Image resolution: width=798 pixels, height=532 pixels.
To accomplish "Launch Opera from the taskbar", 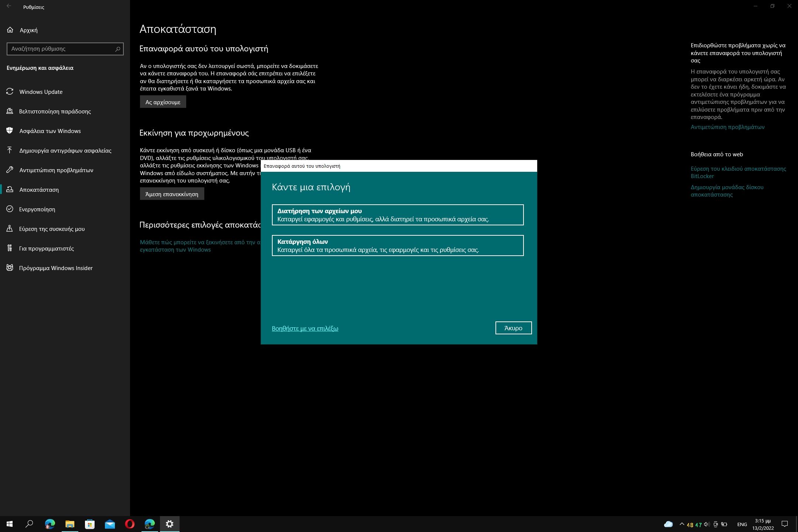I will [x=130, y=524].
